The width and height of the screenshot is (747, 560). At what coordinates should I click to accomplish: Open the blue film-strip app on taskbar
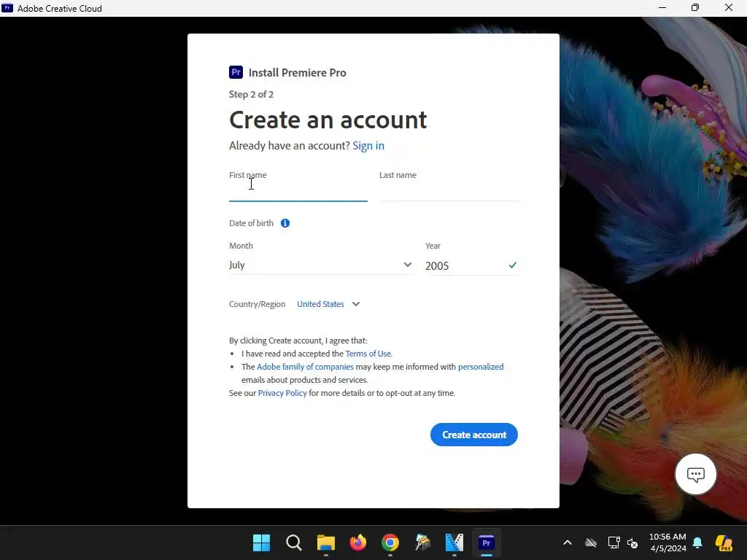click(454, 542)
